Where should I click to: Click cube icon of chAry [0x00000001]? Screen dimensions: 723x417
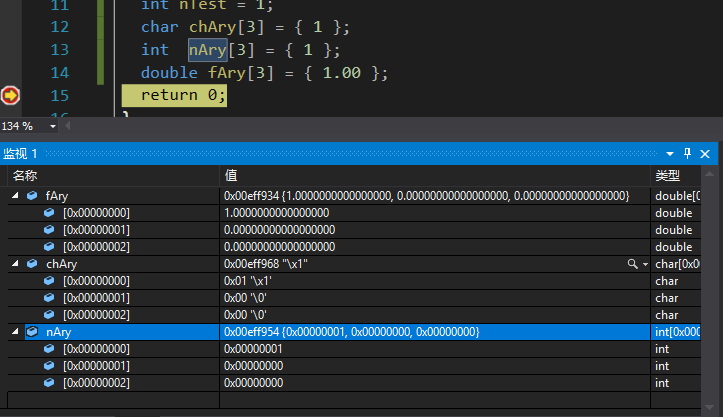coord(49,298)
